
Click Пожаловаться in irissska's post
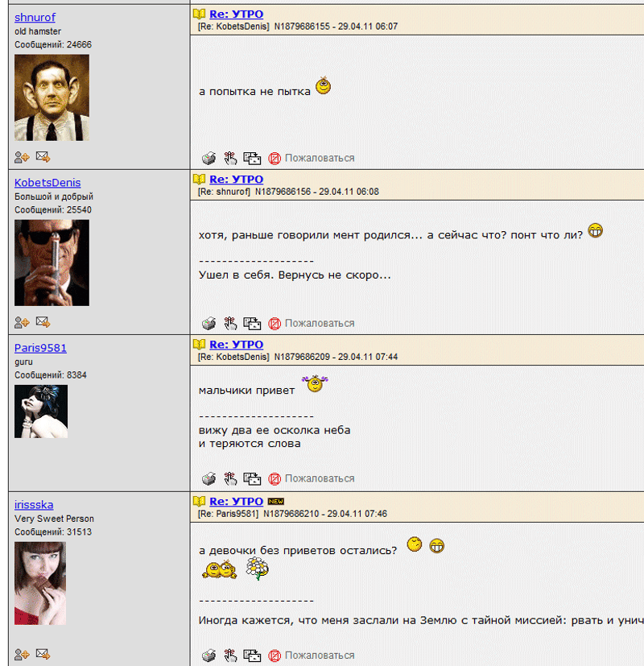[x=320, y=656]
